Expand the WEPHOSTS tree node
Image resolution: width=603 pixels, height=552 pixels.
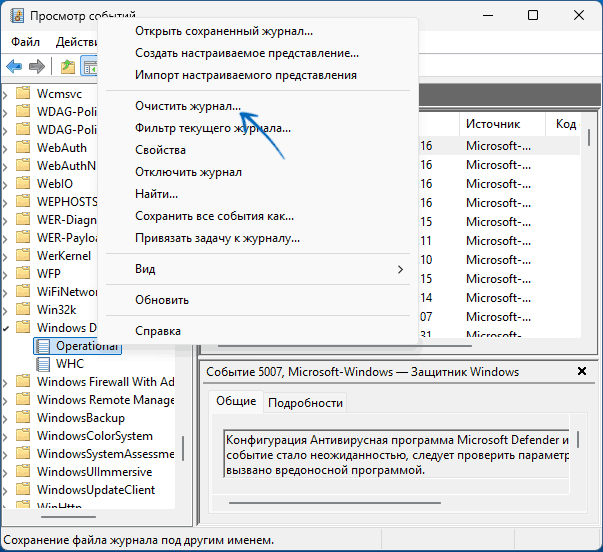(5, 203)
